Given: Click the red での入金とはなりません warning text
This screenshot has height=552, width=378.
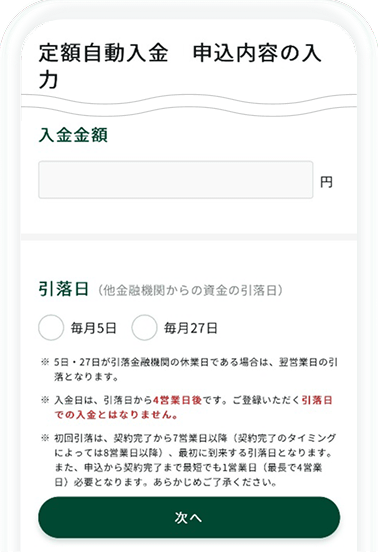Looking at the screenshot, I should [116, 415].
